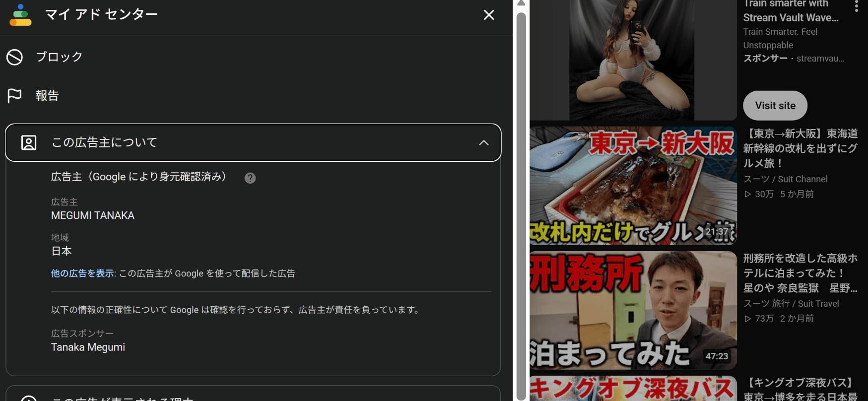This screenshot has height=401, width=868.
Task: Open the スーツ / Suit Channel channel name
Action: [786, 179]
